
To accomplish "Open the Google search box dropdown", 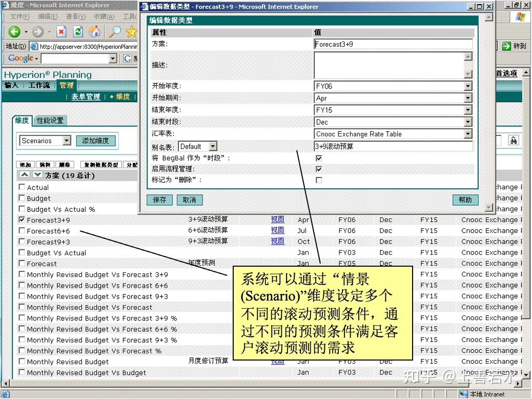I will coord(113,58).
